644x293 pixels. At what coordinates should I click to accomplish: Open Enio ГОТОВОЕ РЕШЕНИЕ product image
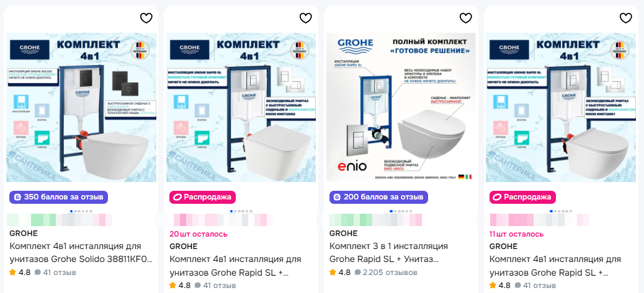click(x=401, y=107)
